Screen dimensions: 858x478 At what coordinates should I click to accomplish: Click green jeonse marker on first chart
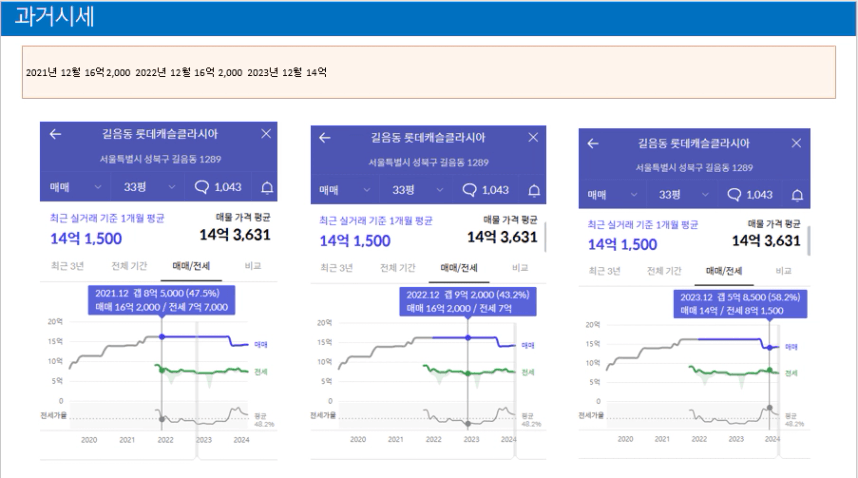point(162,370)
